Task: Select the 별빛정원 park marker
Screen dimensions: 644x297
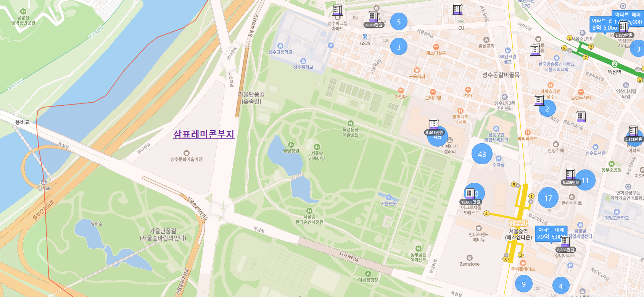Action: click(x=291, y=145)
